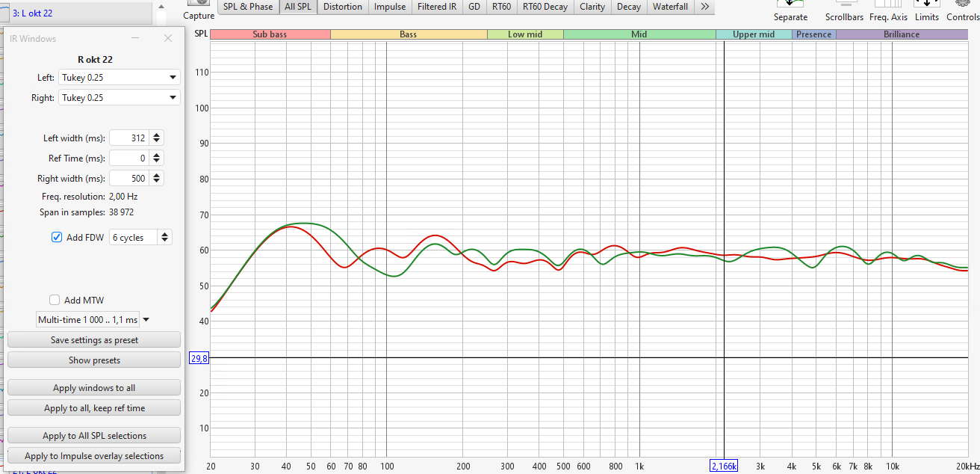This screenshot has width=980, height=474.
Task: Click the Upper mid band label
Action: click(x=754, y=34)
